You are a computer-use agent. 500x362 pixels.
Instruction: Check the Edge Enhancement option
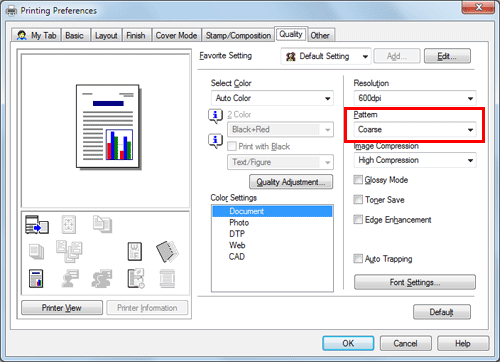[358, 220]
